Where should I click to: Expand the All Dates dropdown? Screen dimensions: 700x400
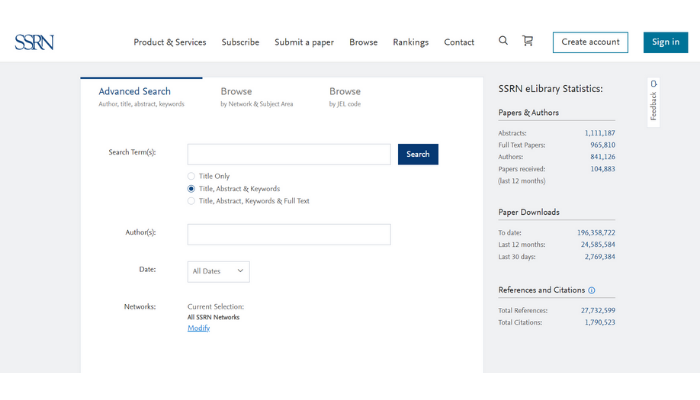coord(218,271)
